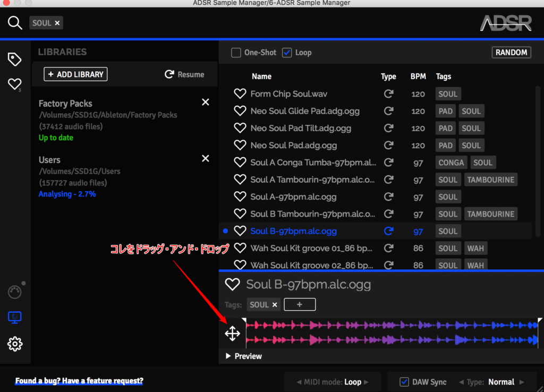Open the MIDI controller sidebar icon
Screen dimensions: 544x392
coord(15,292)
